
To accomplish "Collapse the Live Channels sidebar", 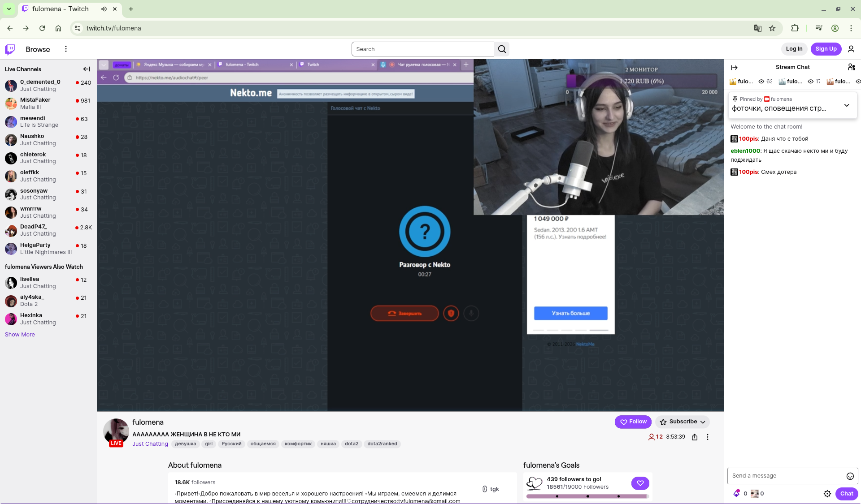I will (87, 69).
